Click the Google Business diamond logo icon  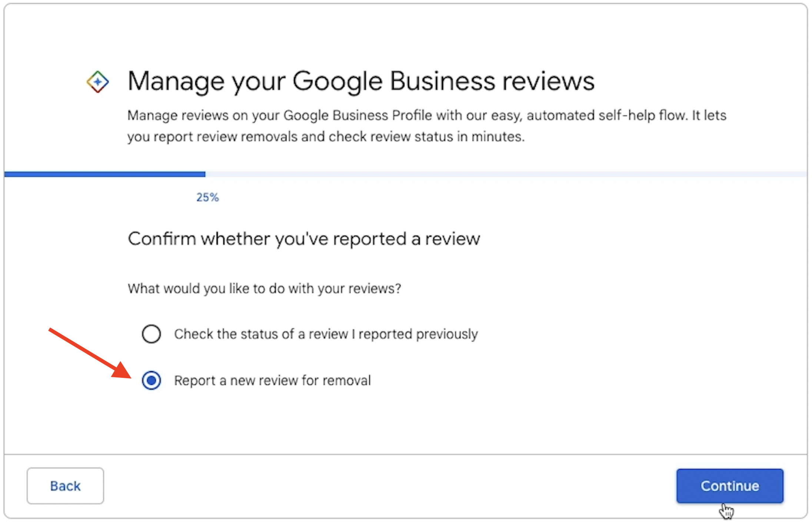(x=97, y=82)
